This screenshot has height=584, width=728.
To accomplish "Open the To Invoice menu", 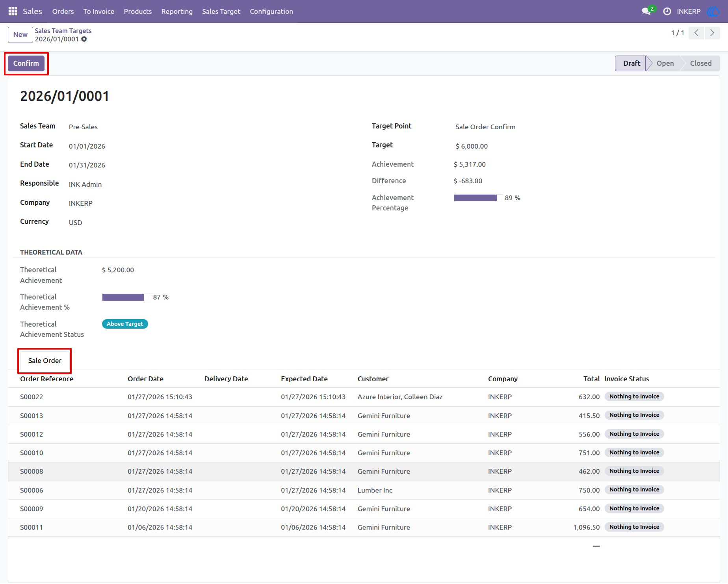I will 99,11.
